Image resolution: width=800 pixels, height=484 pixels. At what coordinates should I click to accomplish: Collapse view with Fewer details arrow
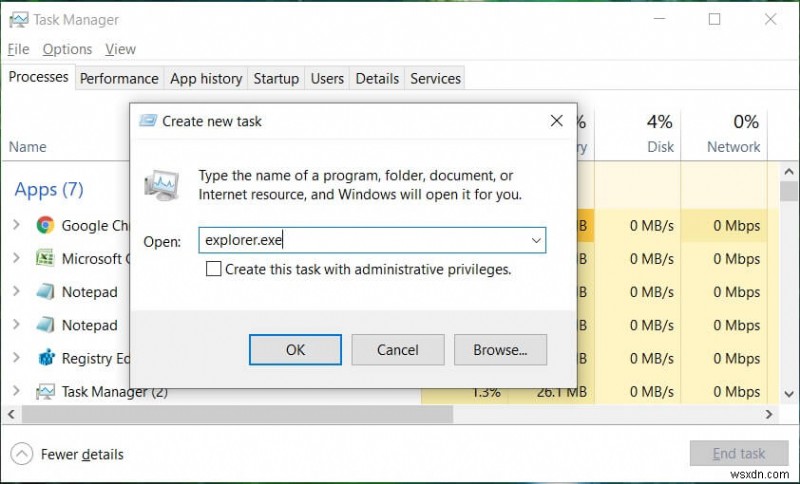(23, 454)
